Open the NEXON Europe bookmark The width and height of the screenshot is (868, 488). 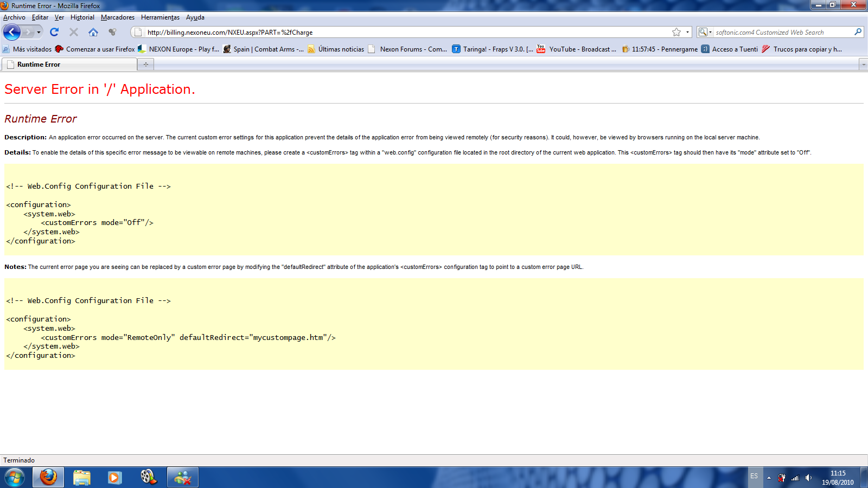pyautogui.click(x=183, y=49)
